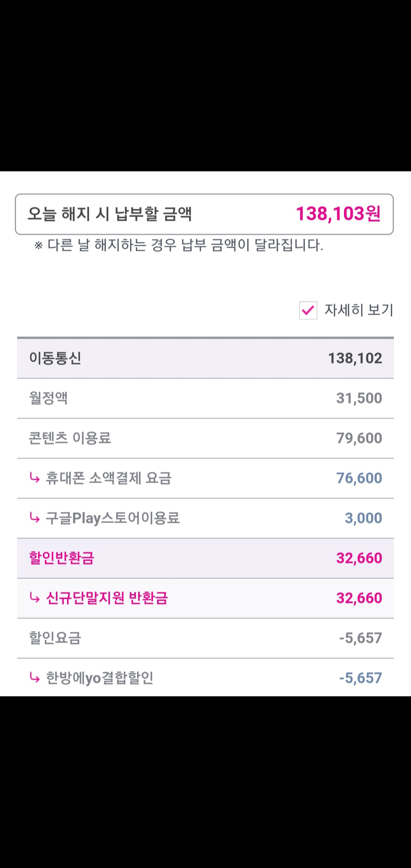Click the 자세히 보기 text label
Screen dimensions: 411x868
point(358,310)
